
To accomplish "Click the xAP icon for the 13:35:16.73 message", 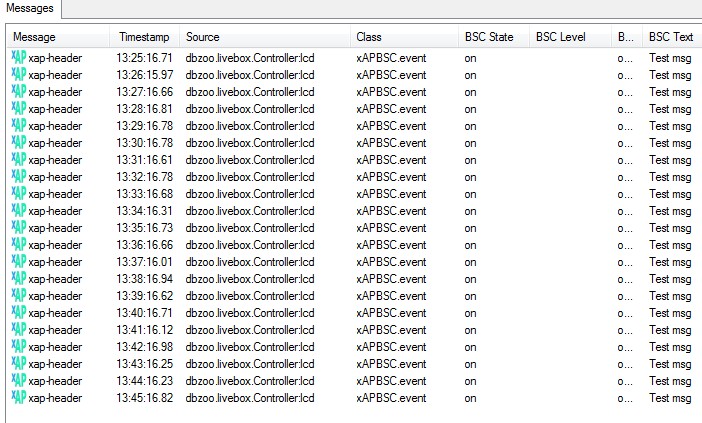I will click(19, 227).
